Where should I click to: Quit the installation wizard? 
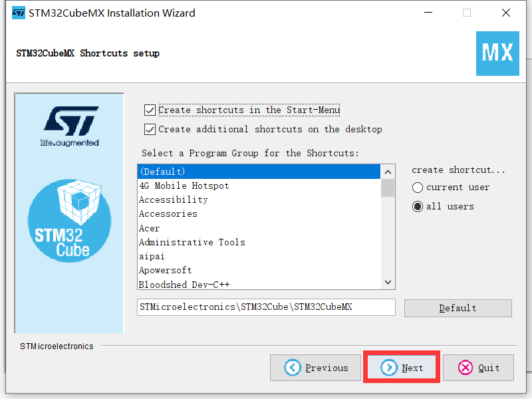(x=478, y=368)
